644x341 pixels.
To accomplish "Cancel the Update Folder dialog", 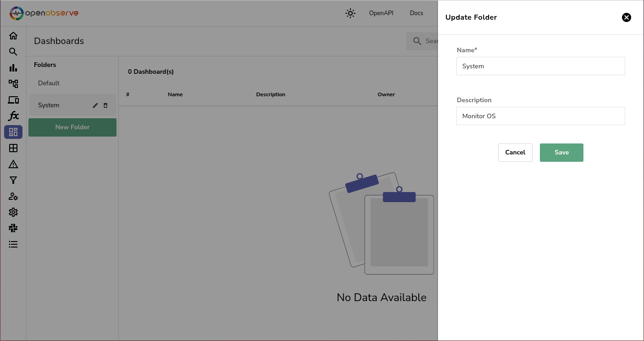I will point(515,153).
